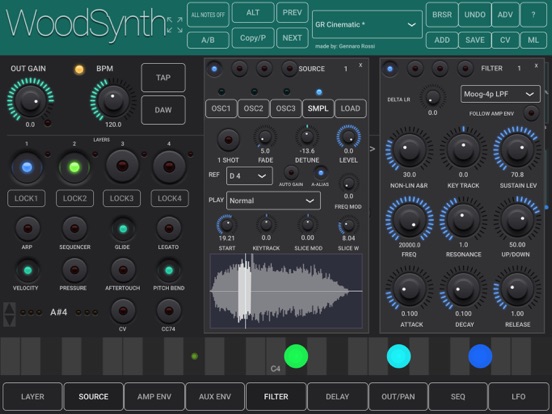
Task: Select the fourth source slot LED
Action: tap(289, 69)
